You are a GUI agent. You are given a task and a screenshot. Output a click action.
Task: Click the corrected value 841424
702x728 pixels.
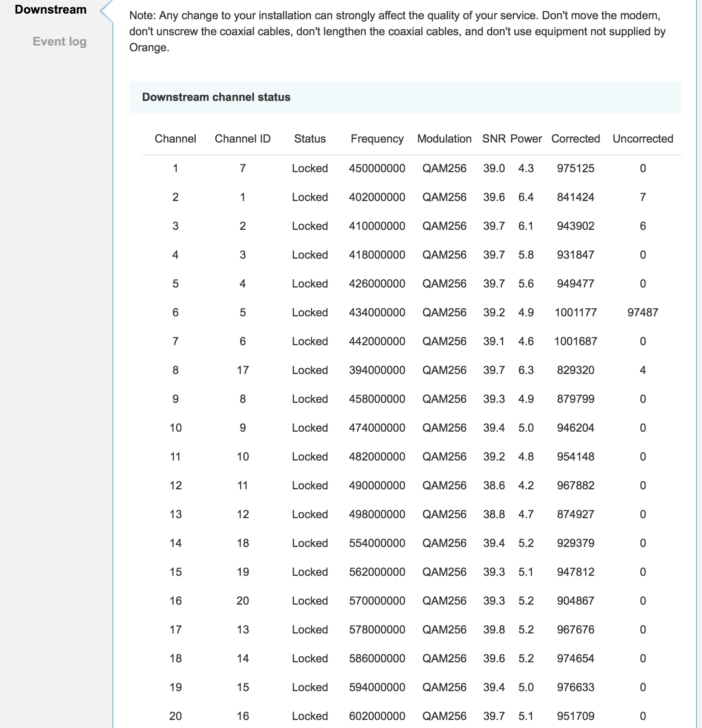[576, 197]
